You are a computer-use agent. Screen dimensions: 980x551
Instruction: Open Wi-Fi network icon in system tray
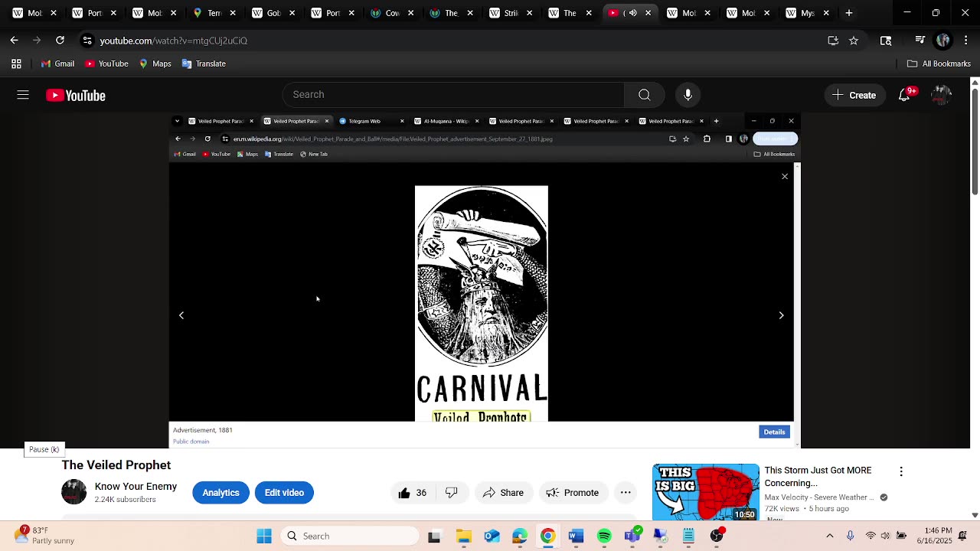(870, 536)
